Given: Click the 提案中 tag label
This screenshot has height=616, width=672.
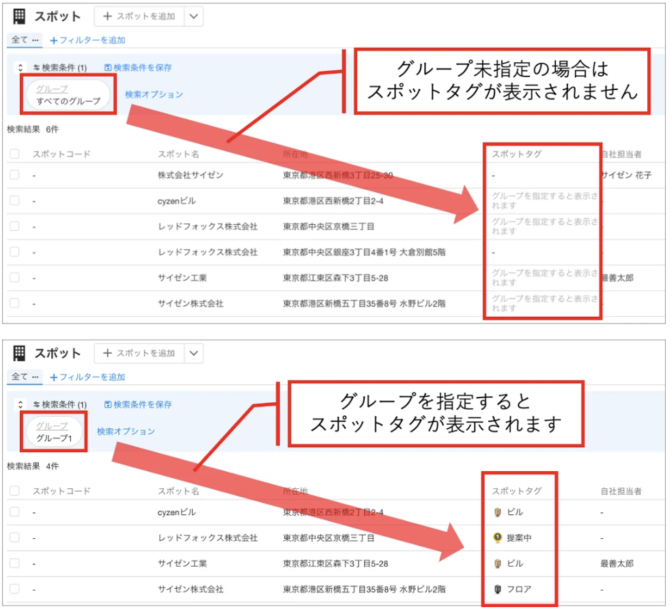Looking at the screenshot, I should coord(519,538).
